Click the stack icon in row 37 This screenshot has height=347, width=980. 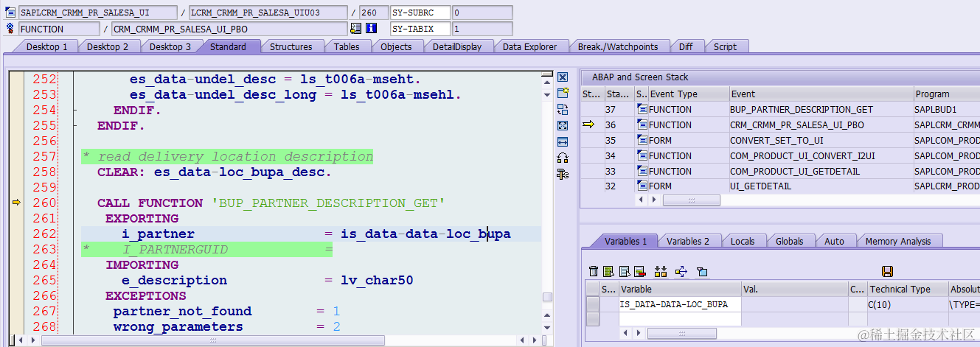click(x=642, y=109)
